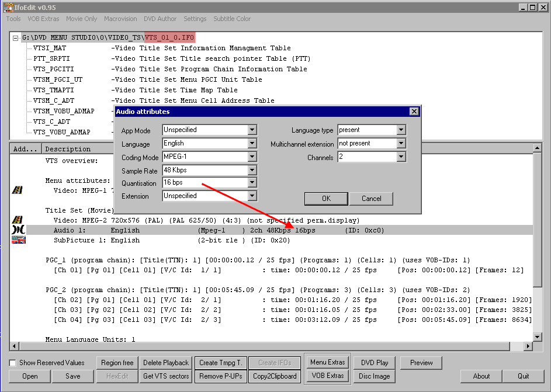Toggle Show Reserved Values checkbox
The image size is (551, 392).
[x=13, y=363]
